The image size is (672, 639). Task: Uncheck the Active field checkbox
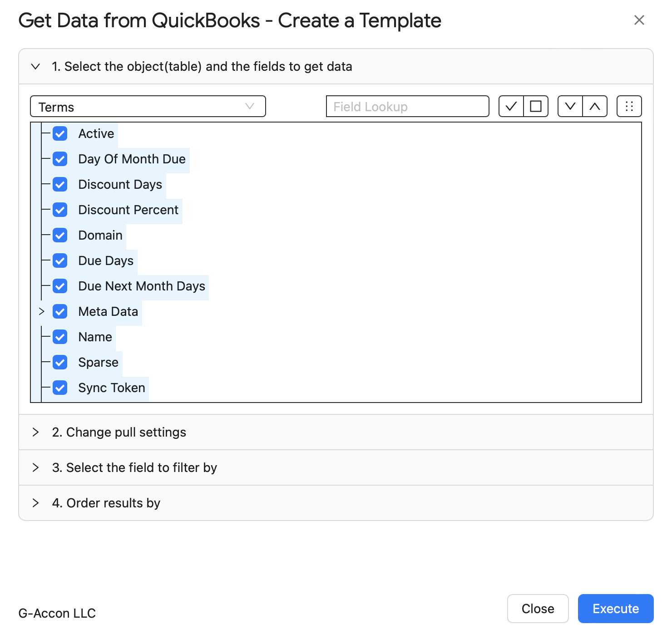click(60, 133)
